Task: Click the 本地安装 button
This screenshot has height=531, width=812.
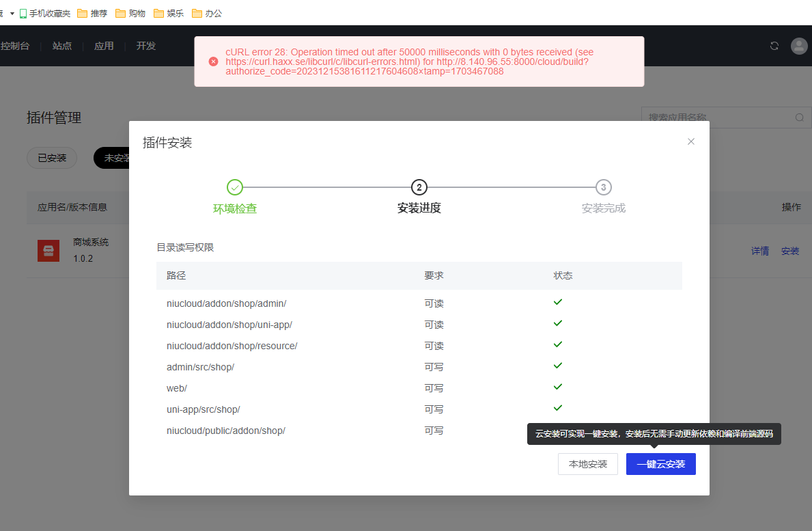Action: point(587,464)
